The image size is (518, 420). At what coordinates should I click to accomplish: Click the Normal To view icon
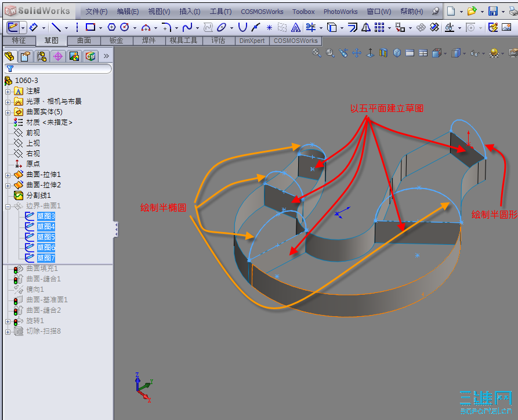point(370,53)
